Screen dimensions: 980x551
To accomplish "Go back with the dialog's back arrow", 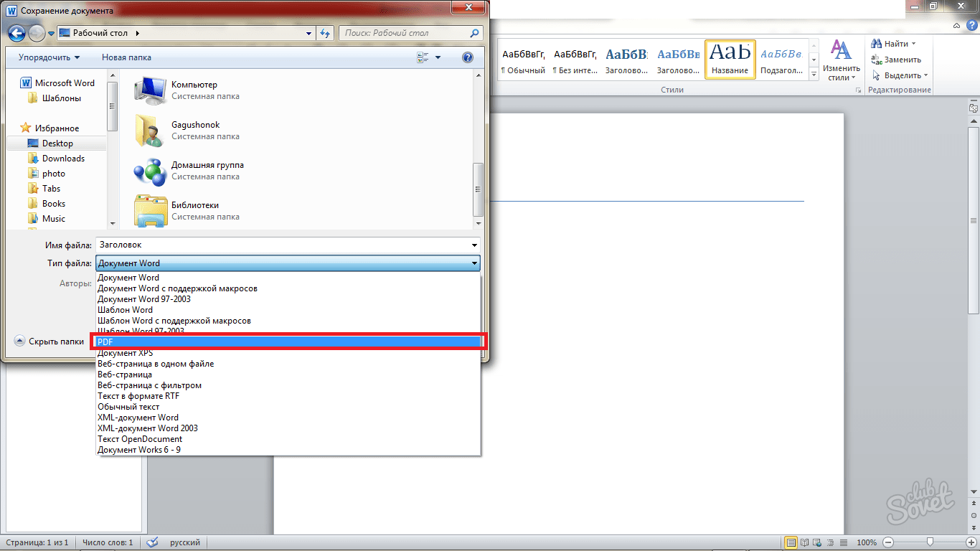I will pyautogui.click(x=17, y=33).
